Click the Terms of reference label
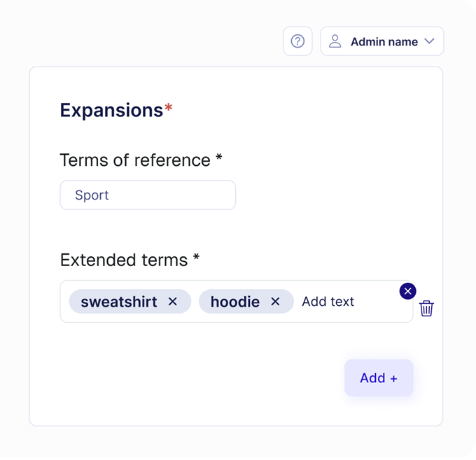The image size is (476, 460). [135, 160]
